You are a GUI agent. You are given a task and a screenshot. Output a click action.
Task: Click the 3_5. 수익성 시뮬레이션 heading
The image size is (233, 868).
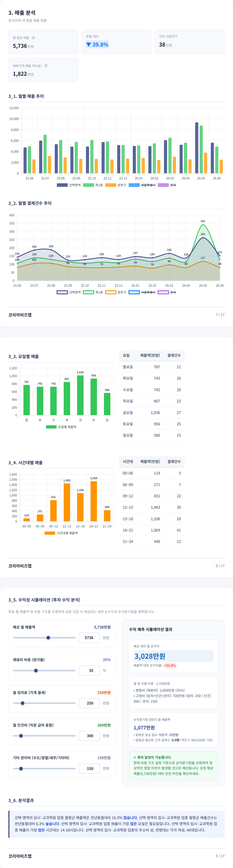pyautogui.click(x=44, y=600)
